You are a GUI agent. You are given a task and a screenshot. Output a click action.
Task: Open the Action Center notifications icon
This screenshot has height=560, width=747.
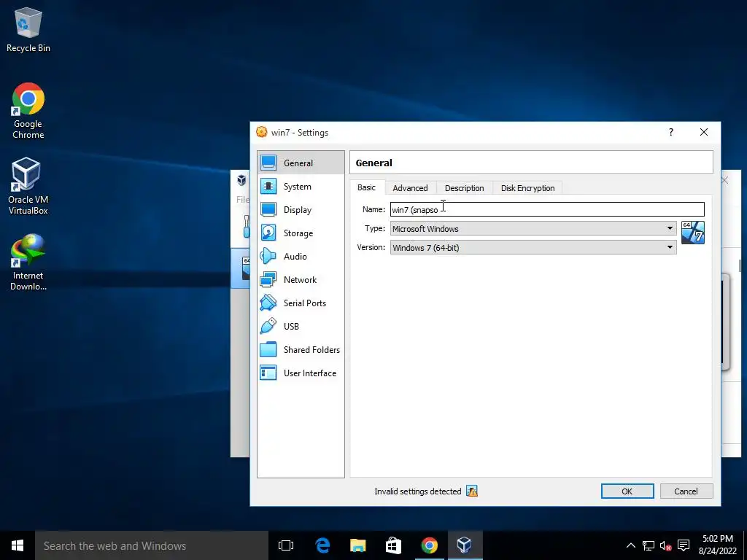[684, 545]
